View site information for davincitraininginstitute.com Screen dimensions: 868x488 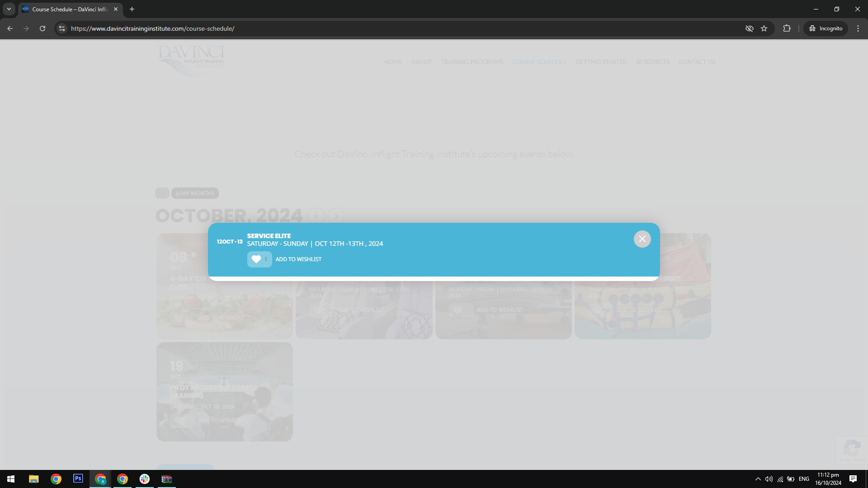(62, 28)
